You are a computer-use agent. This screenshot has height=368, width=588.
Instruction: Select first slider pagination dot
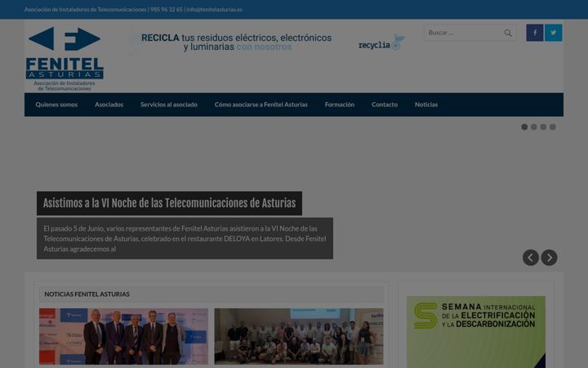(524, 127)
